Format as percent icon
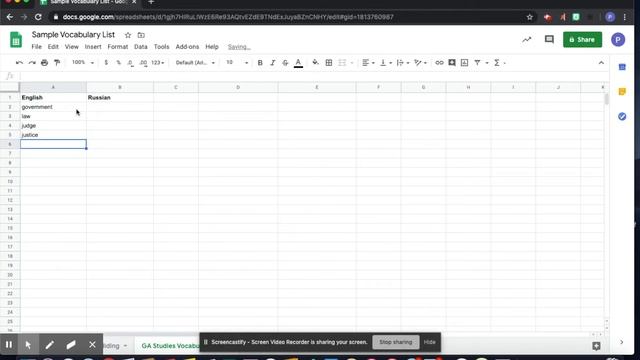Viewport: 640px width, 360px height. coord(118,63)
